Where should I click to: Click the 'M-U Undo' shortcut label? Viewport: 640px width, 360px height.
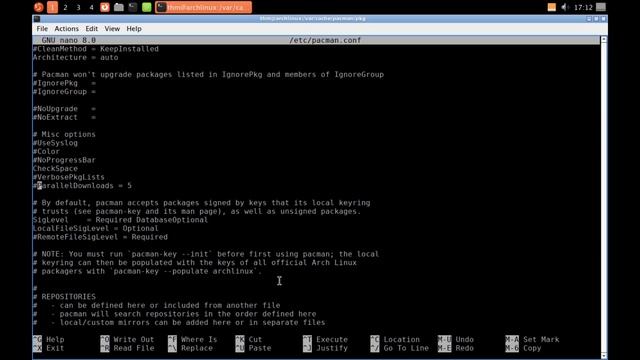click(456, 340)
